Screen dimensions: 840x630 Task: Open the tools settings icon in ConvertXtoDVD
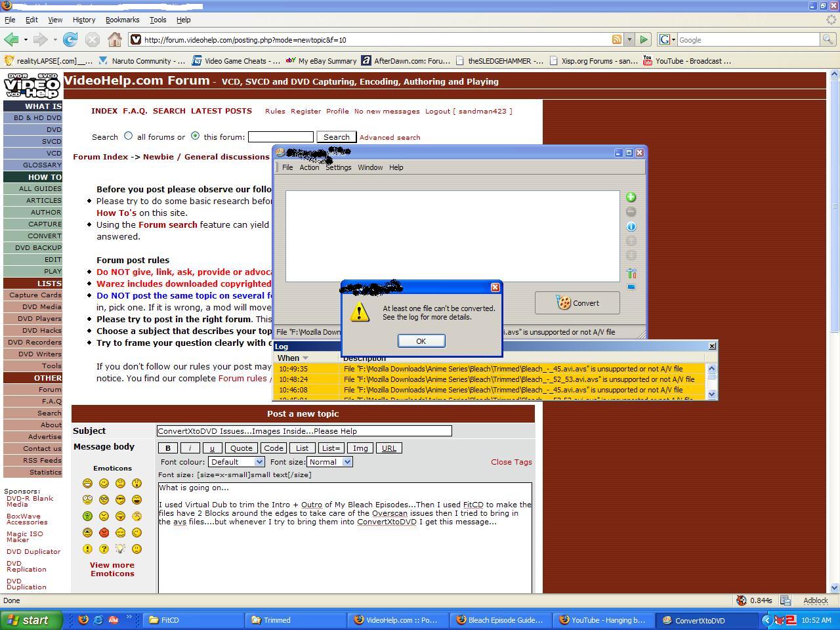tap(631, 273)
